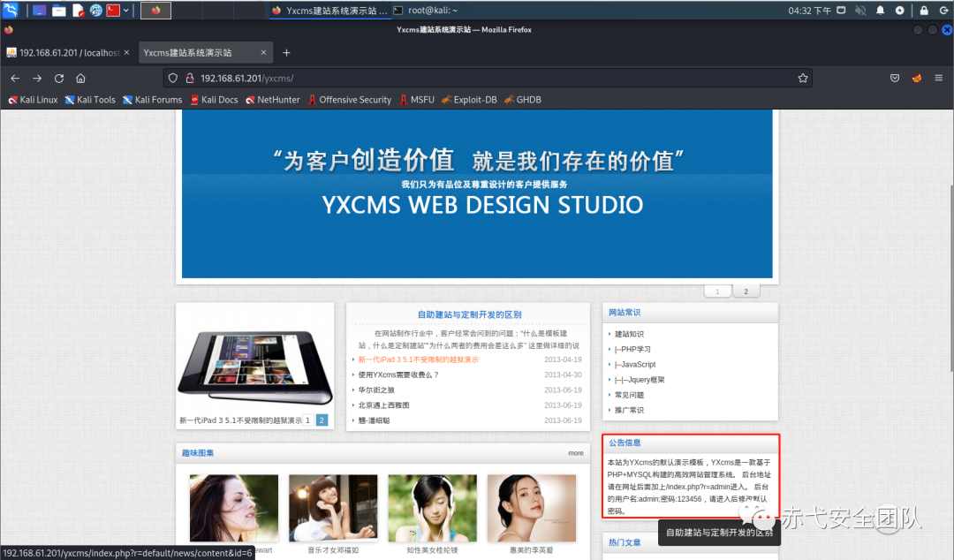This screenshot has height=560, width=954.
Task: Select banner slide 1 pager button
Action: (x=717, y=291)
